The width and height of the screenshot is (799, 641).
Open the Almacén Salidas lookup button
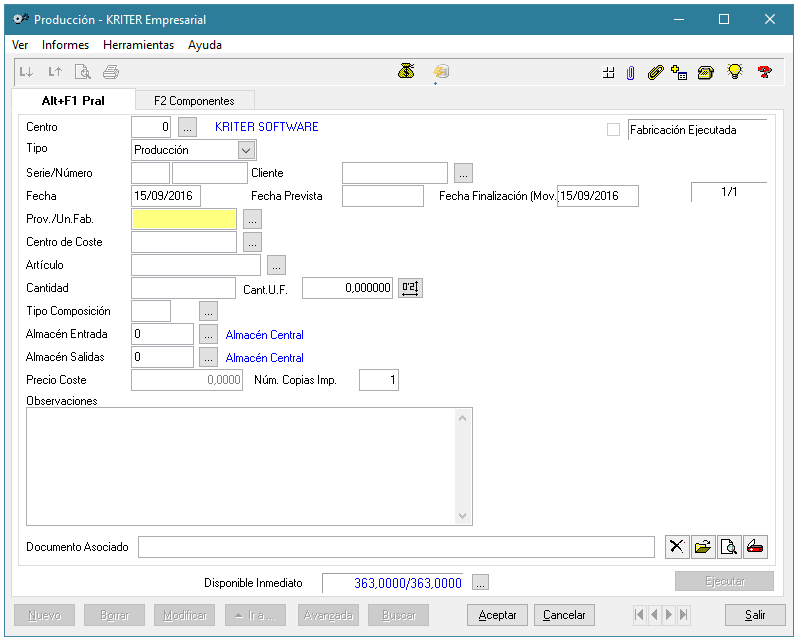coord(208,357)
